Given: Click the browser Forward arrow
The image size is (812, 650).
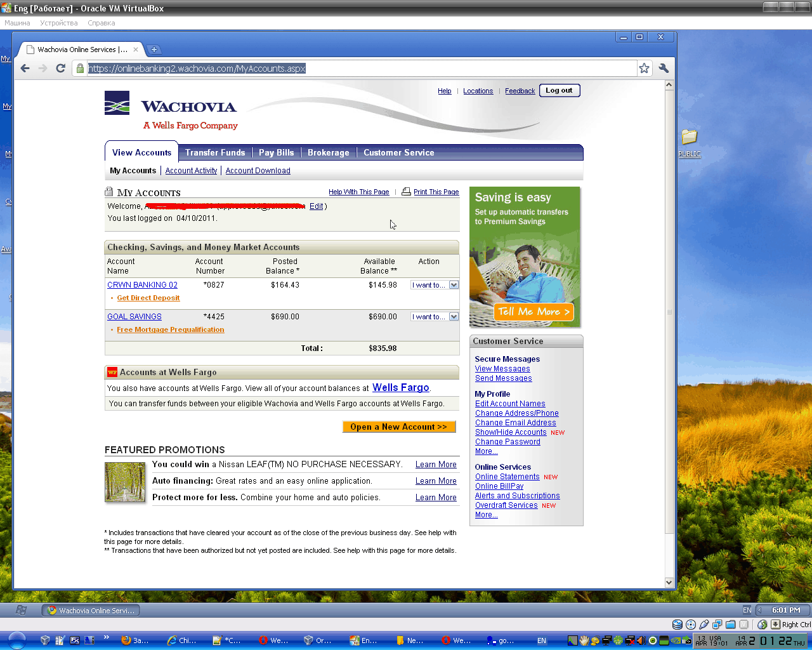Looking at the screenshot, I should coord(43,69).
